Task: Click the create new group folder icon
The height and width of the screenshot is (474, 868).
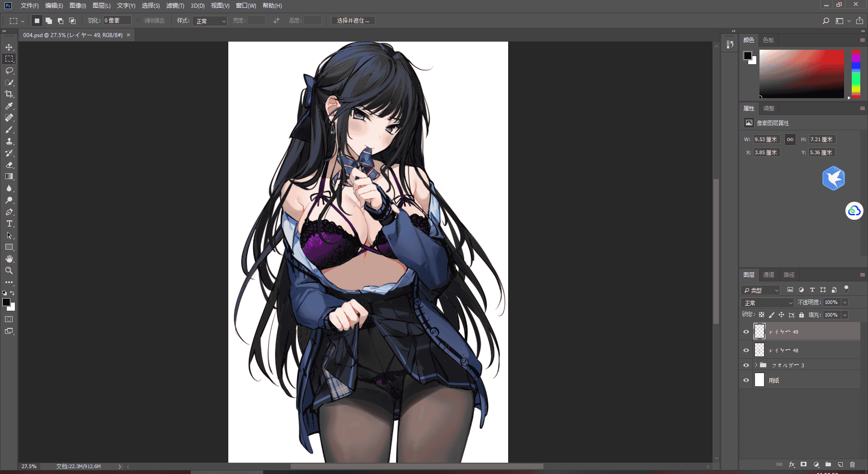Action: tap(828, 465)
